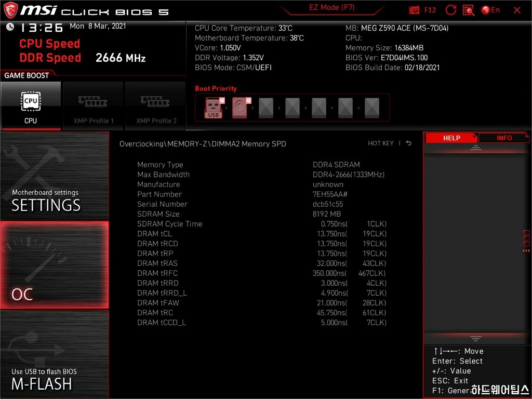The height and width of the screenshot is (399, 532).
Task: Click the fifth boot priority slot
Action: click(319, 108)
